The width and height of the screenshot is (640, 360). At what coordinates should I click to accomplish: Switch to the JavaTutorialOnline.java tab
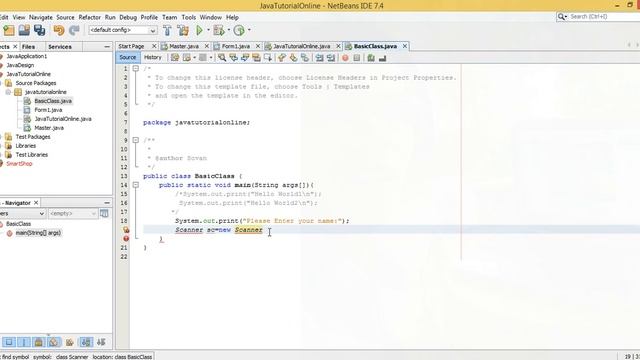point(301,47)
